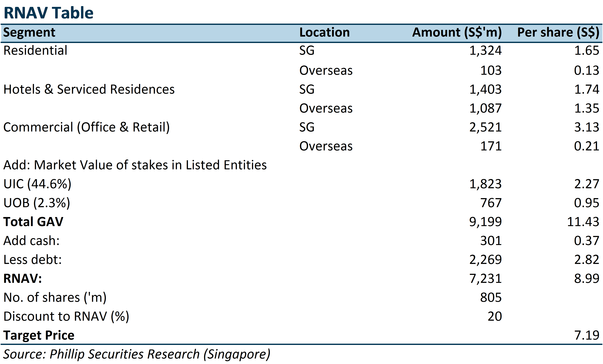The image size is (603, 364).
Task: Select the Residential Overseas amount 103
Action: (491, 71)
